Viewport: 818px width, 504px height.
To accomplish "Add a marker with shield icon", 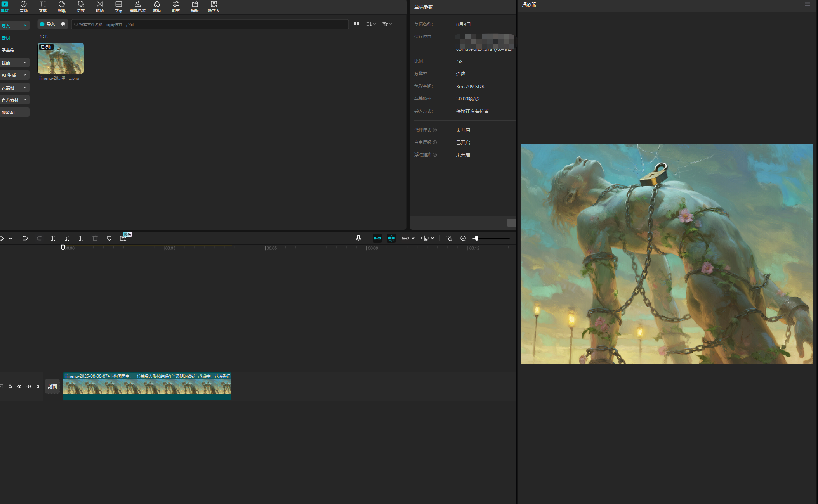I will point(109,238).
